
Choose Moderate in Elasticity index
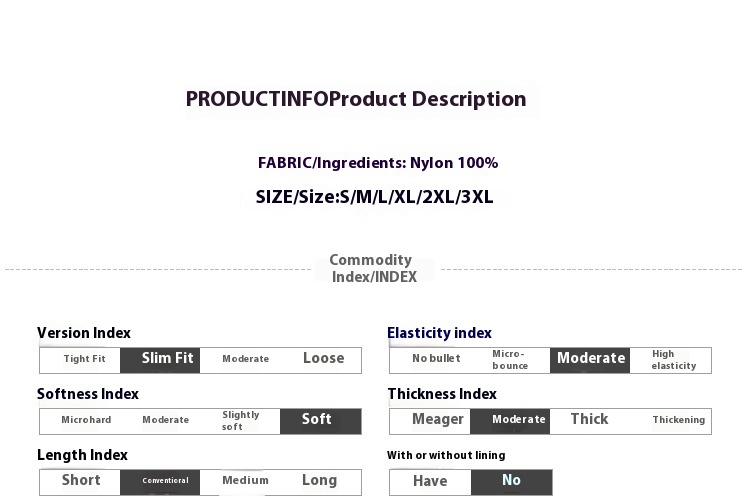[590, 360]
